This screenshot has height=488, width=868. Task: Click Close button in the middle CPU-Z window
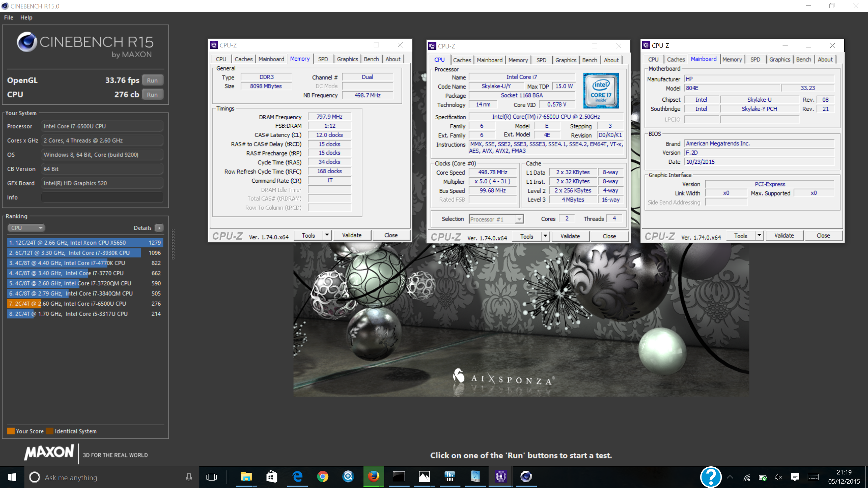(609, 236)
